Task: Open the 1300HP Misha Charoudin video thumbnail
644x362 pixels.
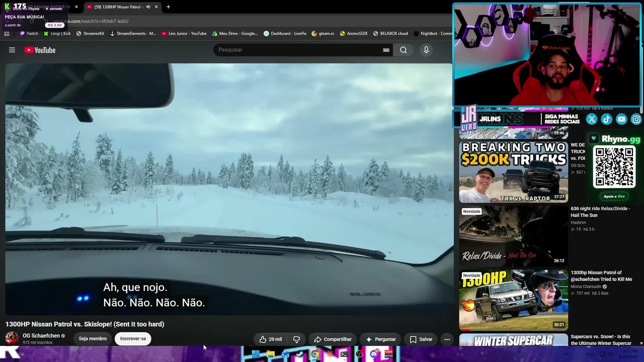Action: pos(513,300)
